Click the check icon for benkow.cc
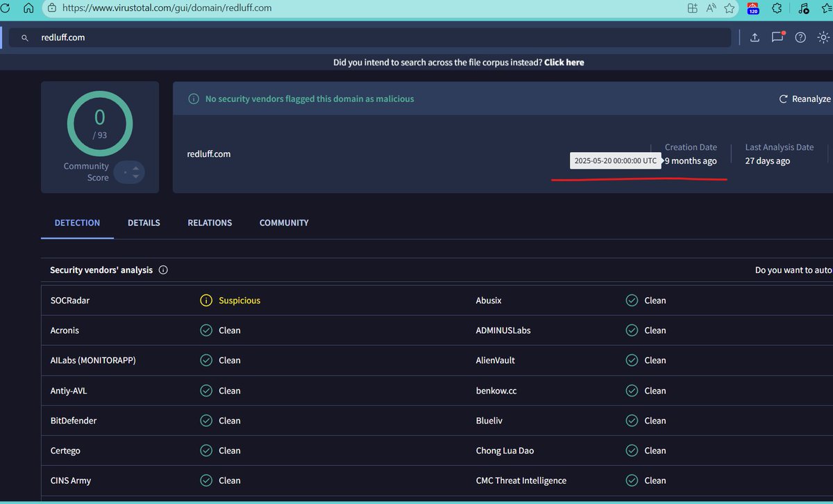 pos(632,391)
